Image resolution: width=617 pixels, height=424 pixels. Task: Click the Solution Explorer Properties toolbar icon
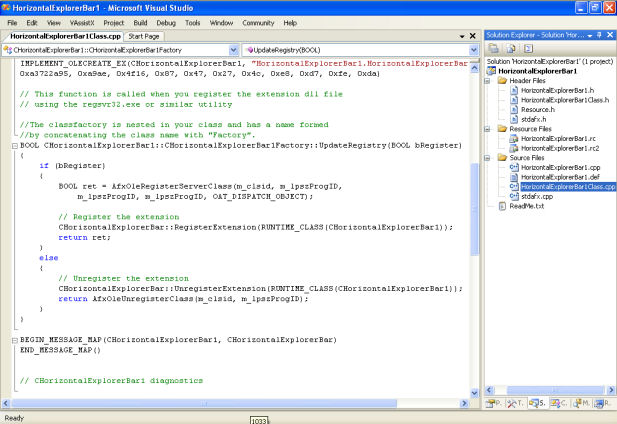pyautogui.click(x=493, y=47)
